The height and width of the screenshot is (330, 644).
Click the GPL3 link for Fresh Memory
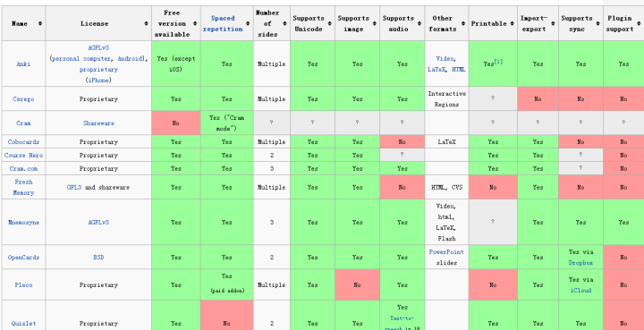pos(74,188)
